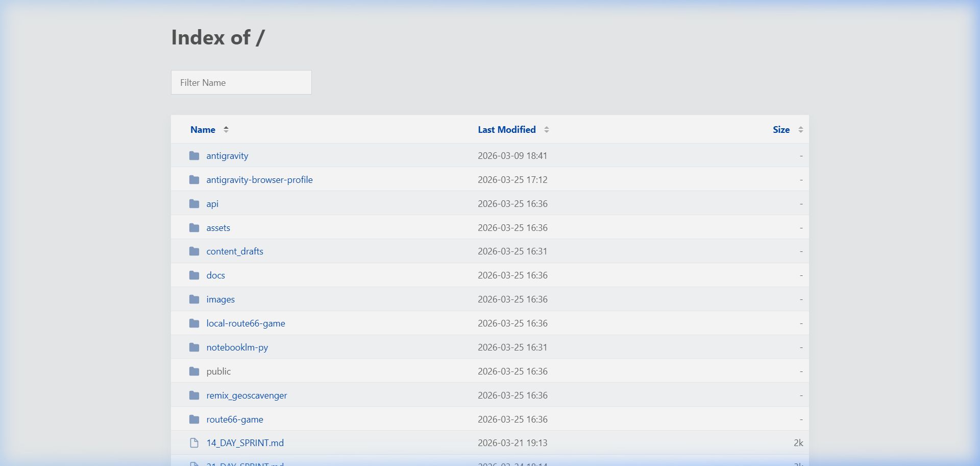Click the route66-game folder icon
The width and height of the screenshot is (980, 466).
click(x=194, y=420)
